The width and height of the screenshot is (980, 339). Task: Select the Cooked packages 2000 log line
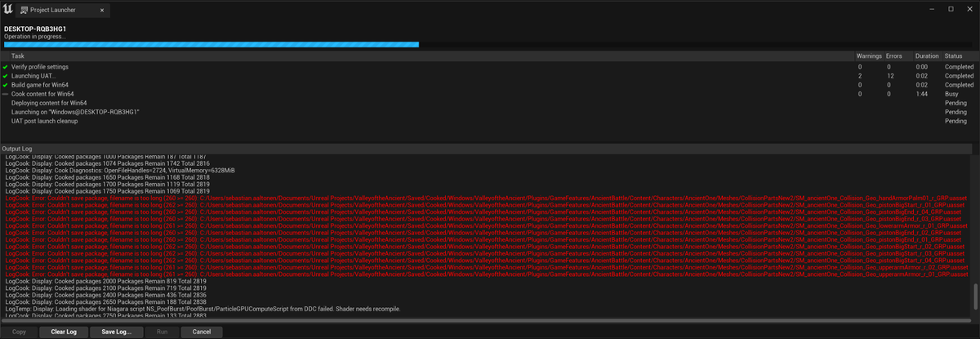point(105,280)
